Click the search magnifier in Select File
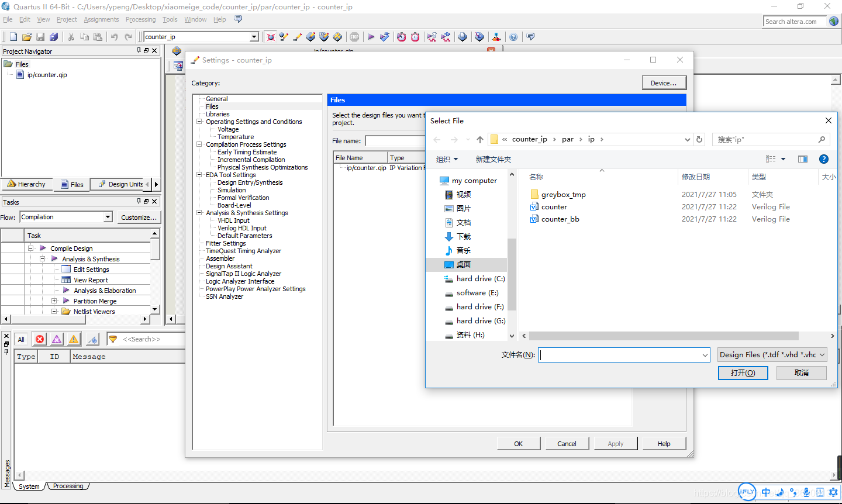 [x=822, y=139]
